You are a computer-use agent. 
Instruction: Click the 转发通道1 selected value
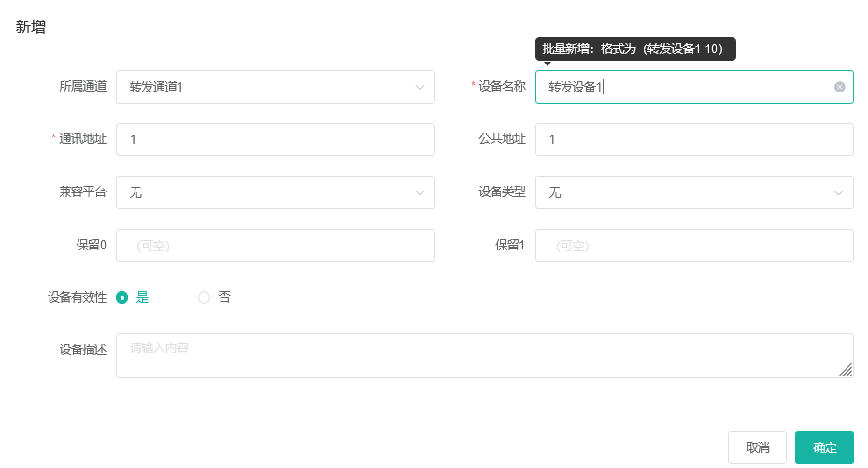pyautogui.click(x=156, y=88)
